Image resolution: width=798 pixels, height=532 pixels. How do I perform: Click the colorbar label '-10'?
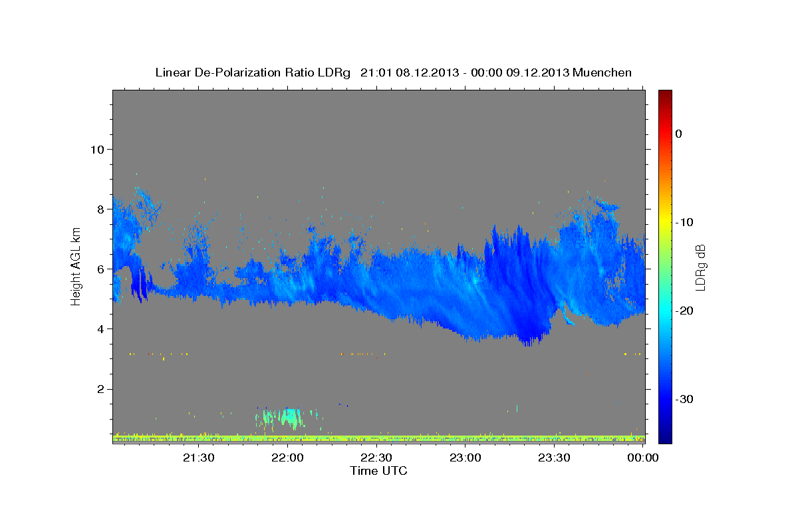tap(684, 222)
